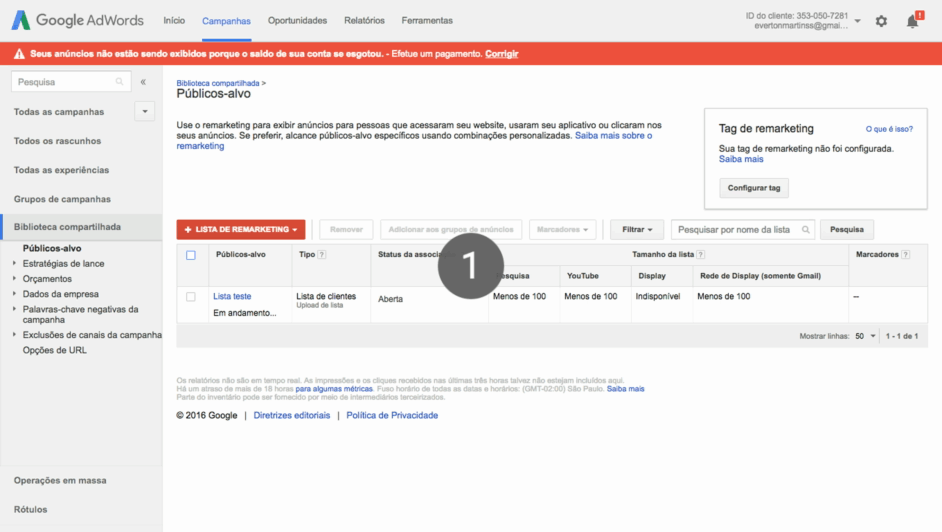942x532 pixels.
Task: Click O que é isso? link
Action: (x=889, y=129)
